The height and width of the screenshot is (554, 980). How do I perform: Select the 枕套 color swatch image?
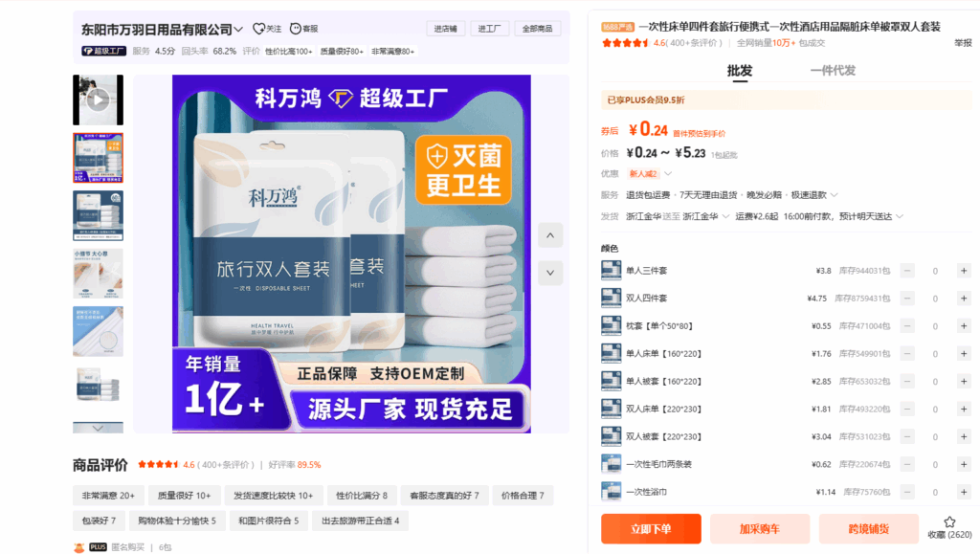(611, 326)
